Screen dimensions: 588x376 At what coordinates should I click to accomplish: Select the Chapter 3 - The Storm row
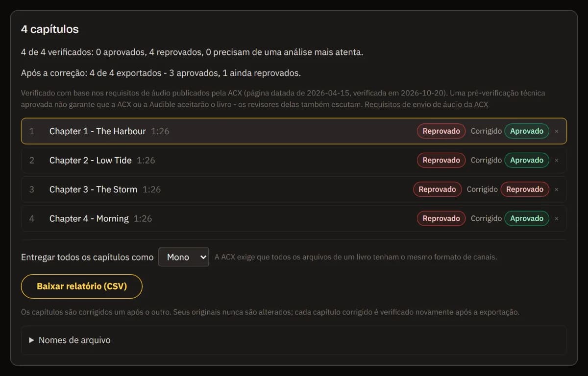pyautogui.click(x=294, y=189)
